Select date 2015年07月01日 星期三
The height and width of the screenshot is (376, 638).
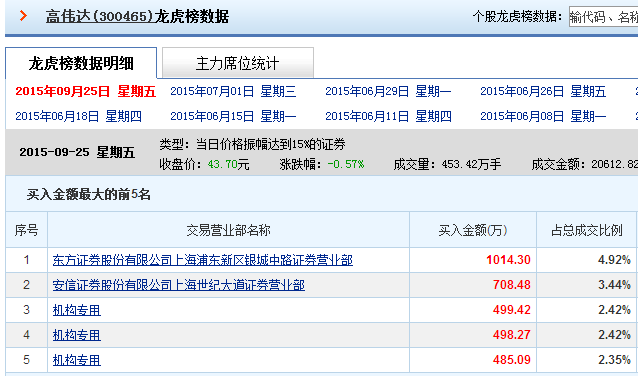pos(233,91)
